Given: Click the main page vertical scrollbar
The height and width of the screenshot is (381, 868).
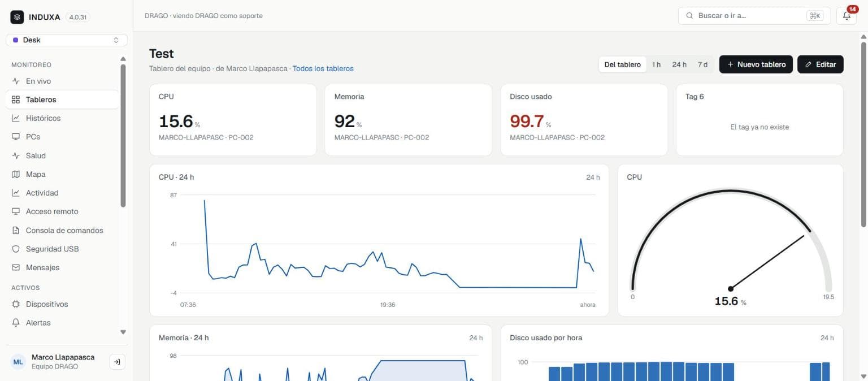Looking at the screenshot, I should click(x=863, y=134).
